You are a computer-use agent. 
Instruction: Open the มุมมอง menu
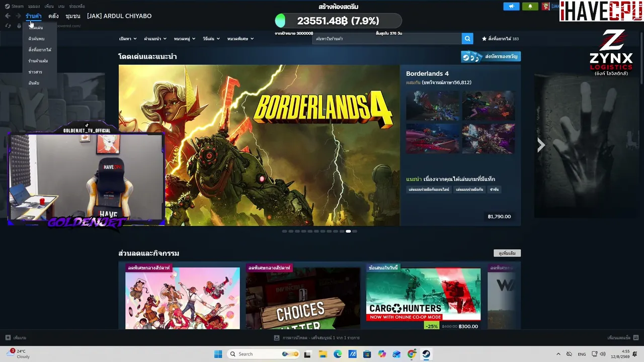(34, 7)
